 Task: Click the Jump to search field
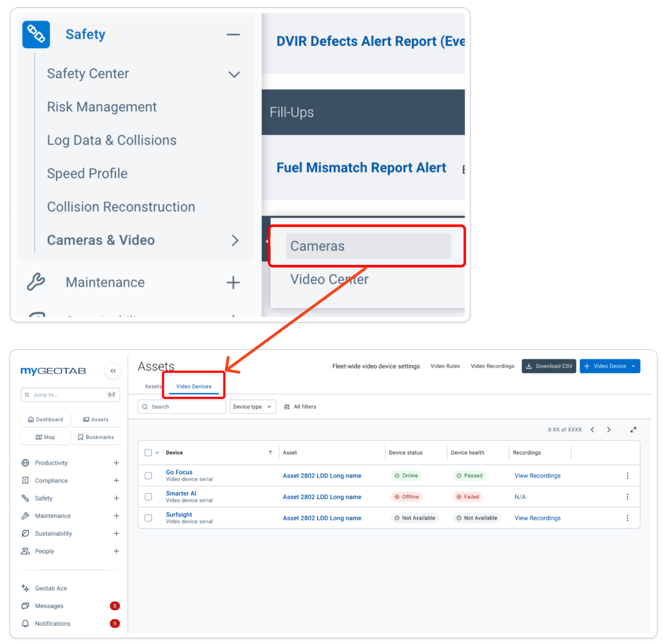click(x=70, y=395)
